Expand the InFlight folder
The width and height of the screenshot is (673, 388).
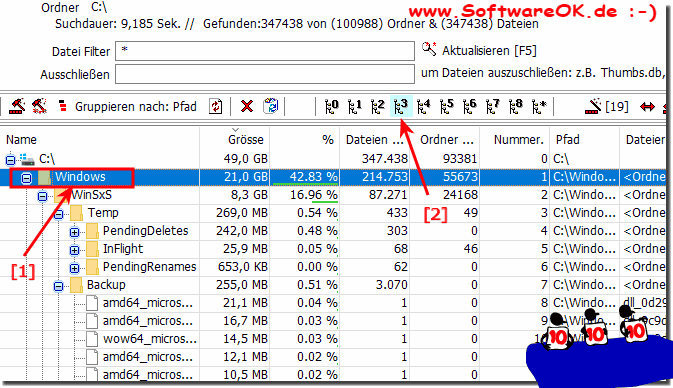pyautogui.click(x=74, y=250)
